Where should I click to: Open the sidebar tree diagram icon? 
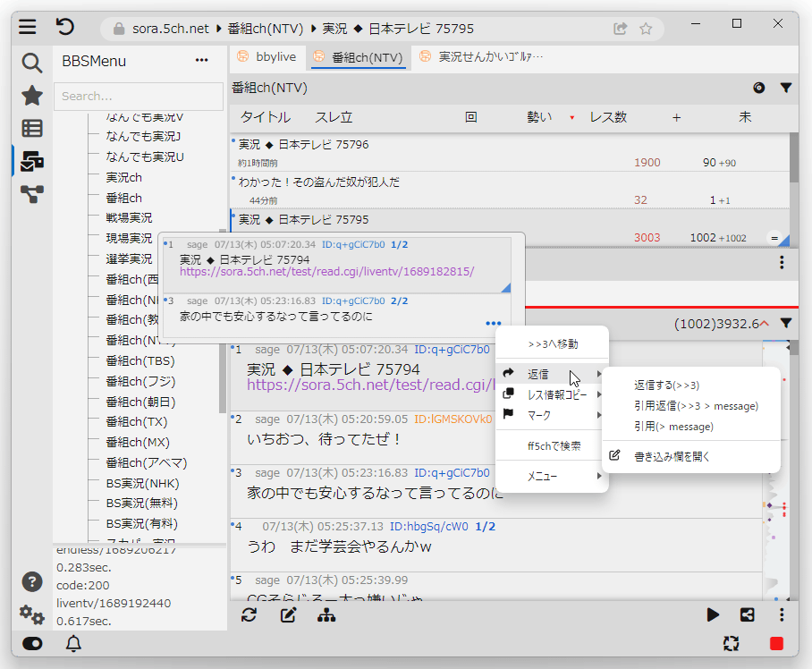tap(31, 194)
